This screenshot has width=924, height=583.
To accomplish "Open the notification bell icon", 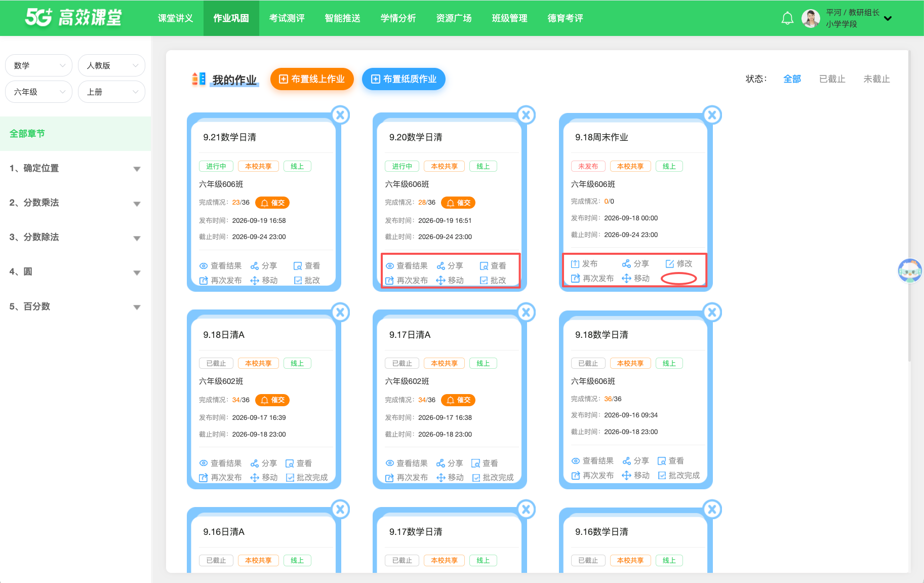I will click(787, 18).
